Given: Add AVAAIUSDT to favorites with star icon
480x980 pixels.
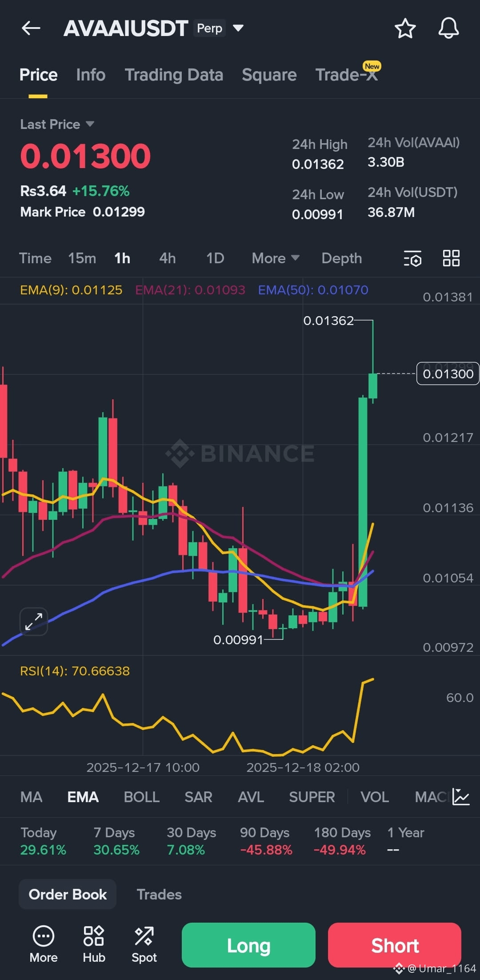Looking at the screenshot, I should 405,28.
